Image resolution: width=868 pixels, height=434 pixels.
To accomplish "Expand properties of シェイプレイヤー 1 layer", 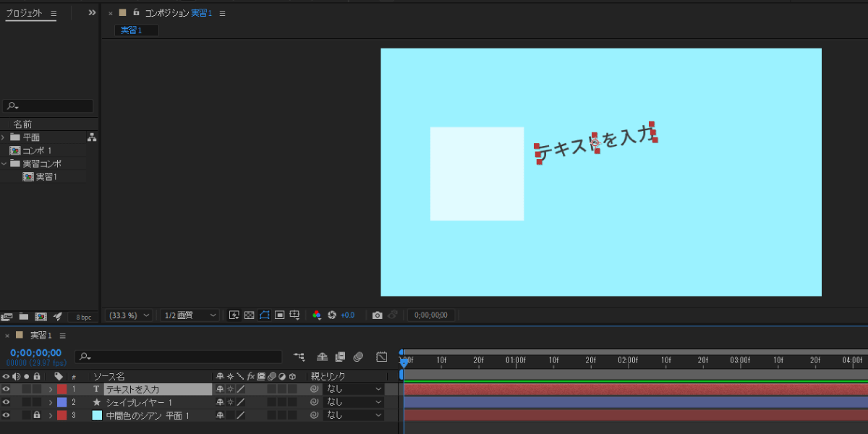I will (x=51, y=402).
